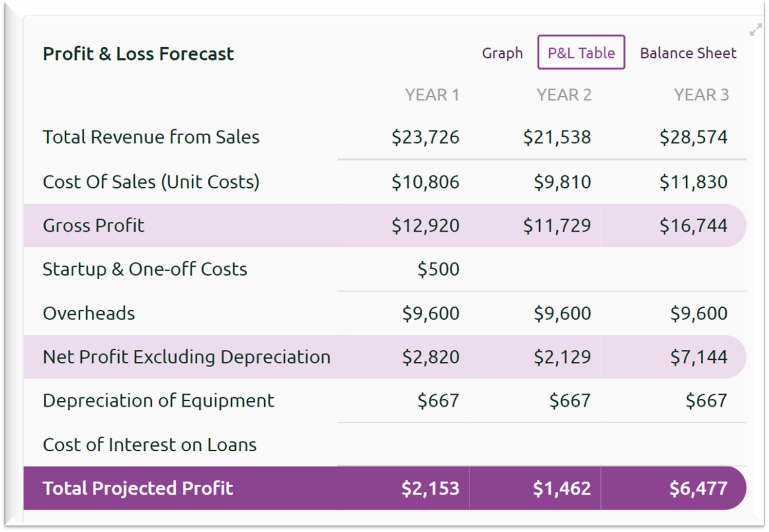The image size is (769, 532).
Task: Click the Gross Profit row
Action: click(93, 225)
